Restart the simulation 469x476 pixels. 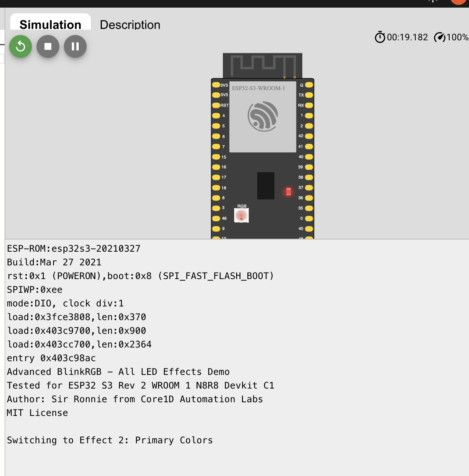pos(21,46)
